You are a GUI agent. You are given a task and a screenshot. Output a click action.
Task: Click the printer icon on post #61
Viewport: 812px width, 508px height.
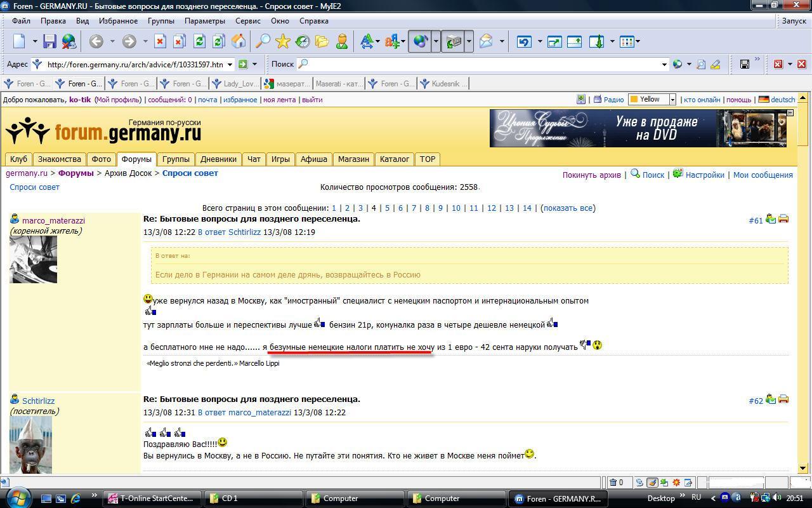(783, 219)
